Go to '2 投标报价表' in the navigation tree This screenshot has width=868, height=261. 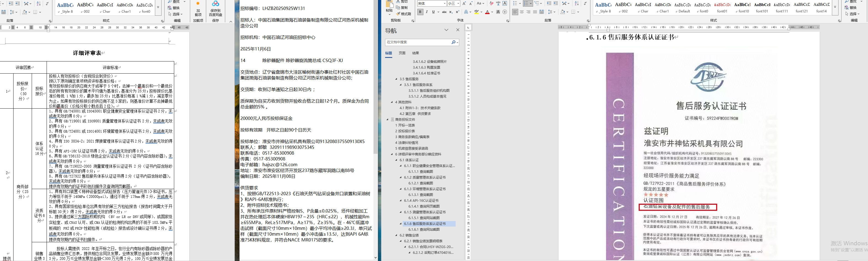405,131
